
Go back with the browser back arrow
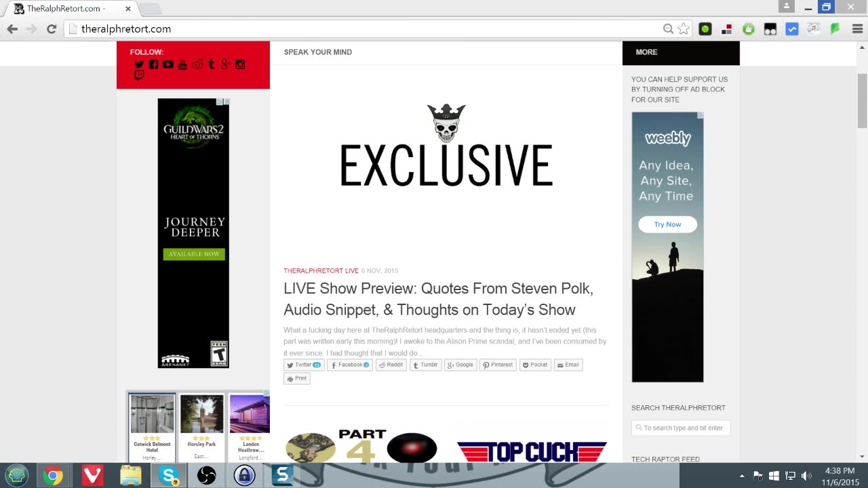[x=12, y=28]
